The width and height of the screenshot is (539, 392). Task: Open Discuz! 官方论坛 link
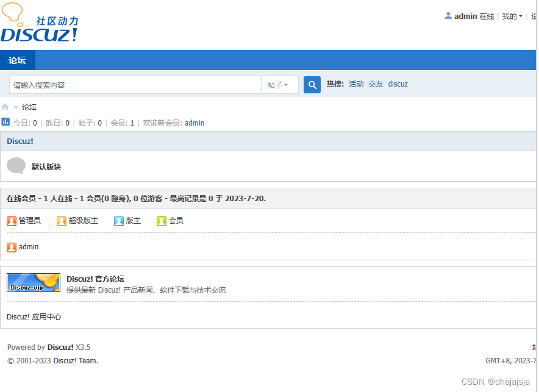click(x=95, y=279)
